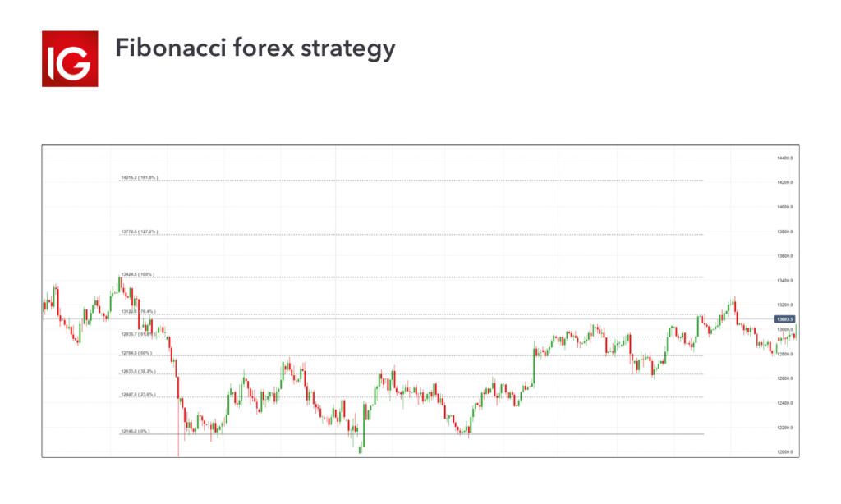
Task: Click the 12200.0 price axis label
Action: pos(784,428)
